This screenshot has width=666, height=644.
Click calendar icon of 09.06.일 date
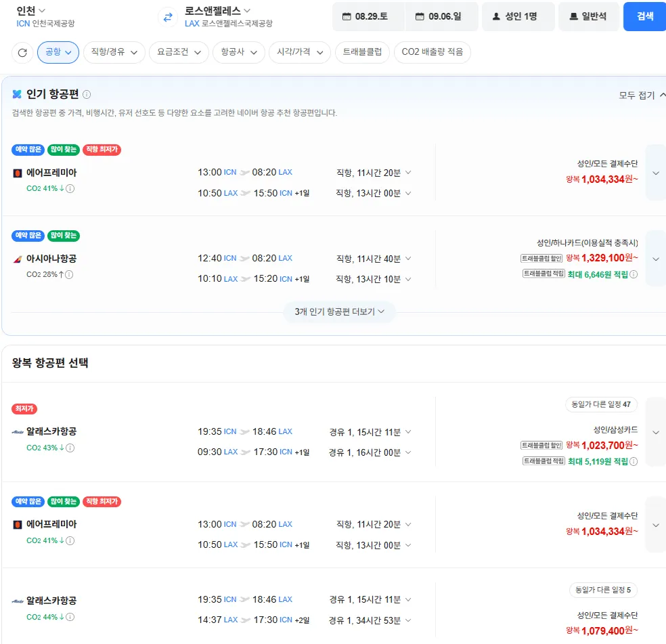420,16
